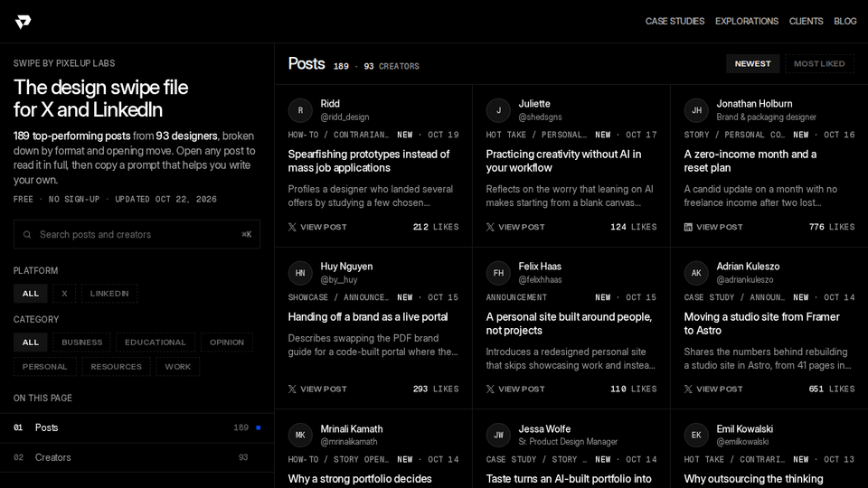
Task: Click the X icon on Adrian Kuleszo's post
Action: (688, 389)
